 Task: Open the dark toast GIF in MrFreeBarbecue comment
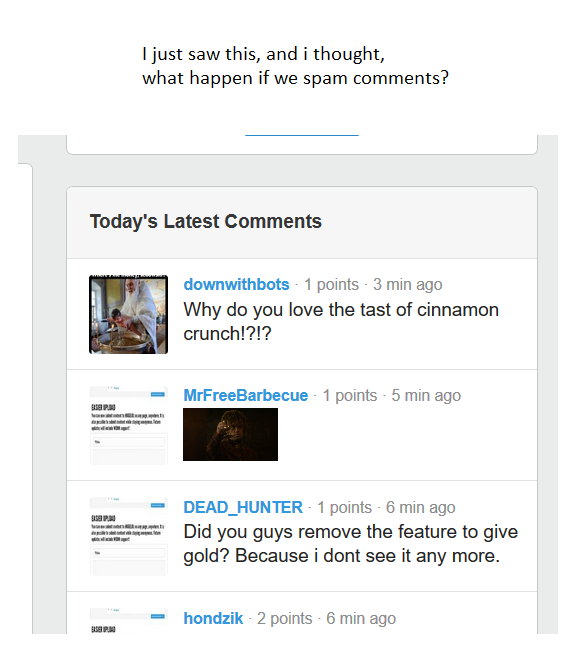[x=230, y=434]
